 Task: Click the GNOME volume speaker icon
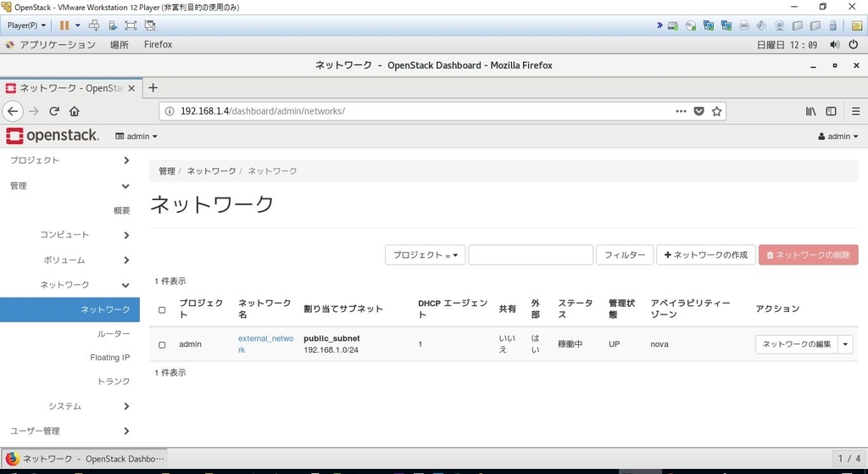835,45
